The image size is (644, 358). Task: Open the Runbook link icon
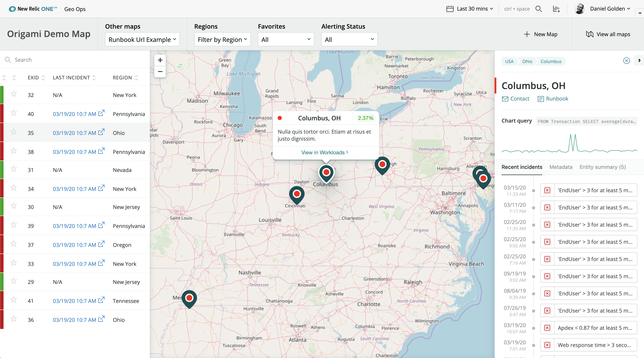540,99
